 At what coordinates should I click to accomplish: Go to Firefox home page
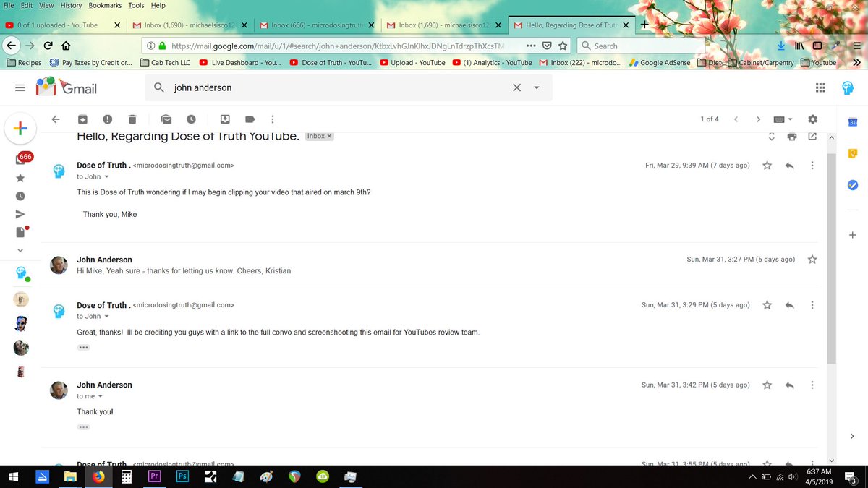65,46
